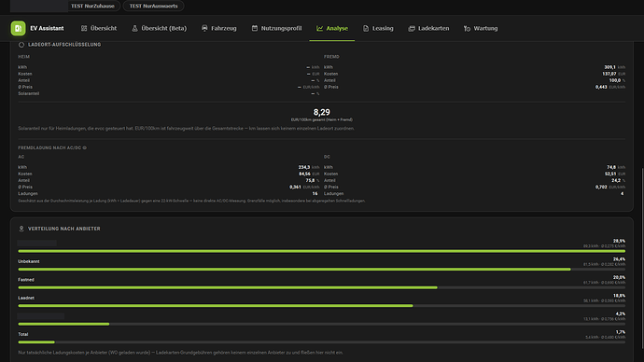
Task: Click Fremd kWh value 309,1
Action: (x=609, y=67)
